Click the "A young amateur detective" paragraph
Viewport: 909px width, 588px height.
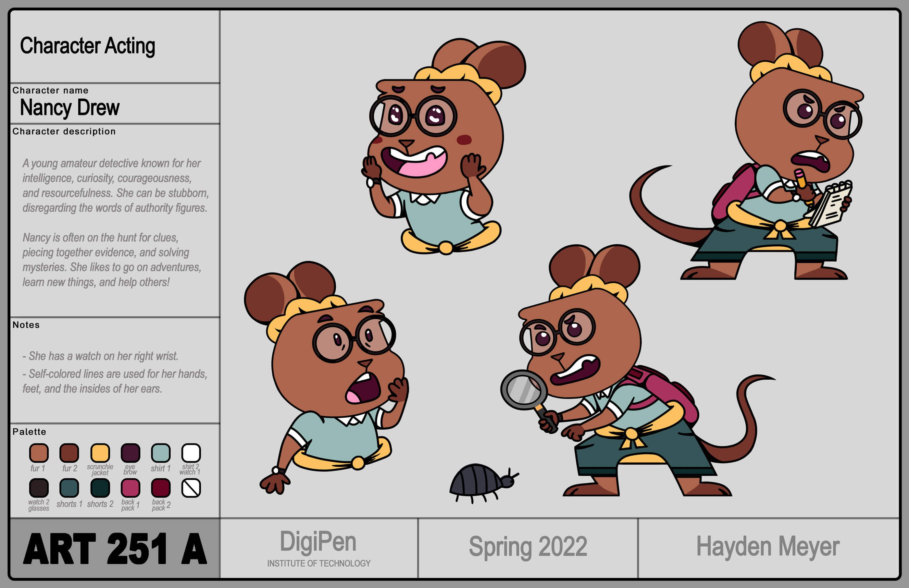115,186
